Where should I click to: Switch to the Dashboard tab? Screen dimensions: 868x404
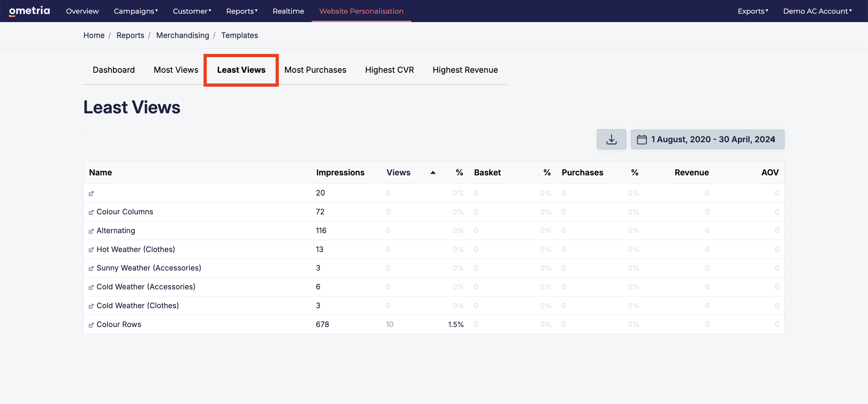point(114,70)
